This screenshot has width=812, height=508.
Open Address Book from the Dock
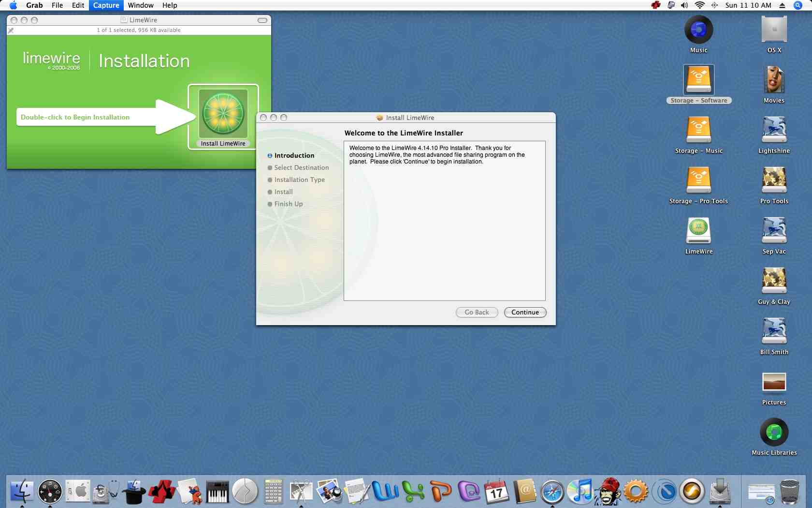[x=525, y=492]
